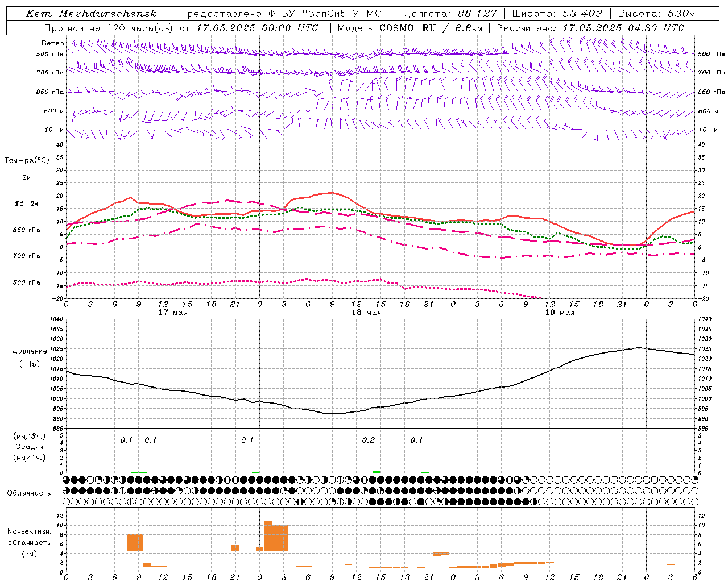728x582 pixels.
Task: Click the "17 мая" date label
Action: [172, 313]
